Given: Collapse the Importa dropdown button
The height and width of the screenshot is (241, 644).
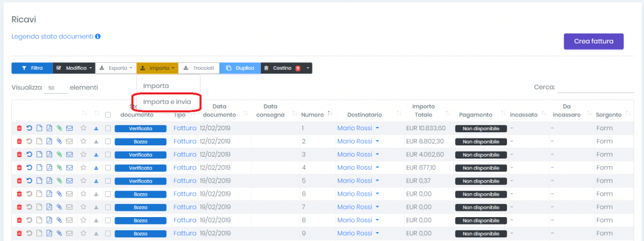Looking at the screenshot, I should pyautogui.click(x=157, y=68).
